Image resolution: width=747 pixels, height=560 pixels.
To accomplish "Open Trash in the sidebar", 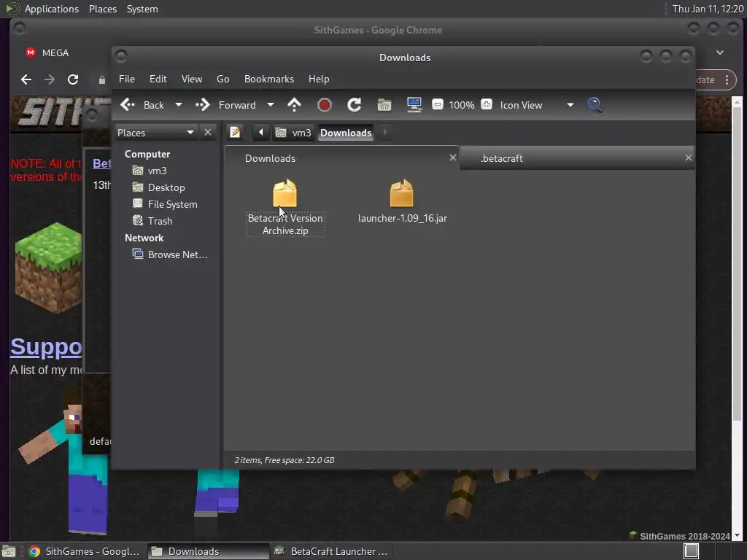I will tap(152, 221).
